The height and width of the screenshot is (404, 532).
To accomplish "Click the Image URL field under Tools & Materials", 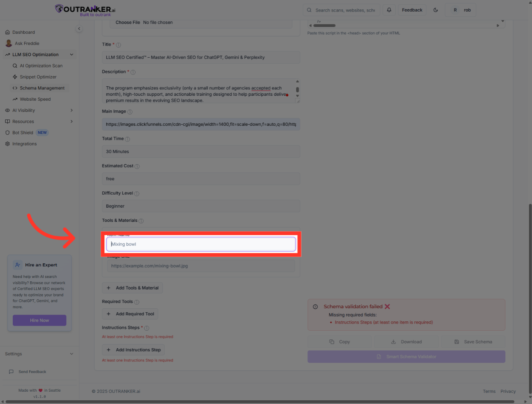I will (x=201, y=266).
